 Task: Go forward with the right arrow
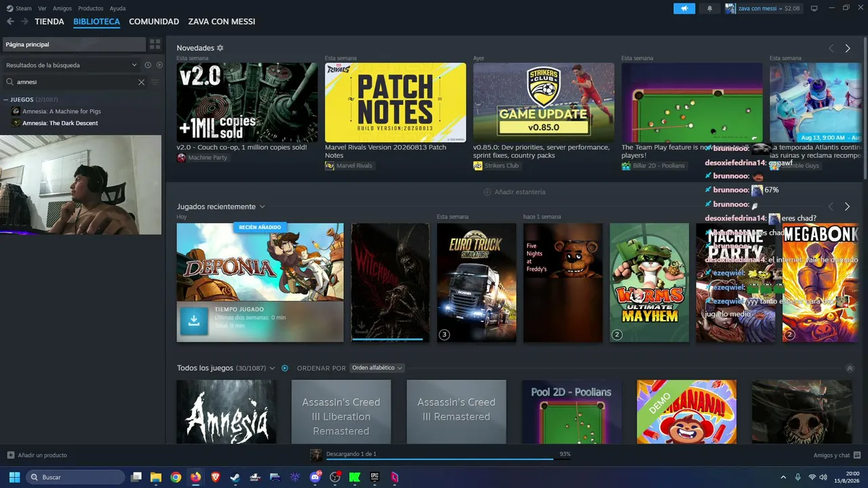click(24, 22)
